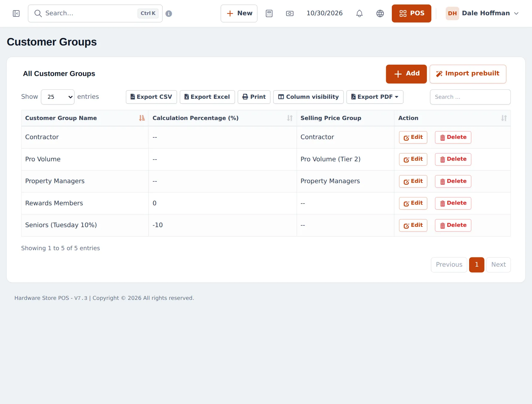Edit Seniors (Tuesday 10%) group

tap(413, 225)
